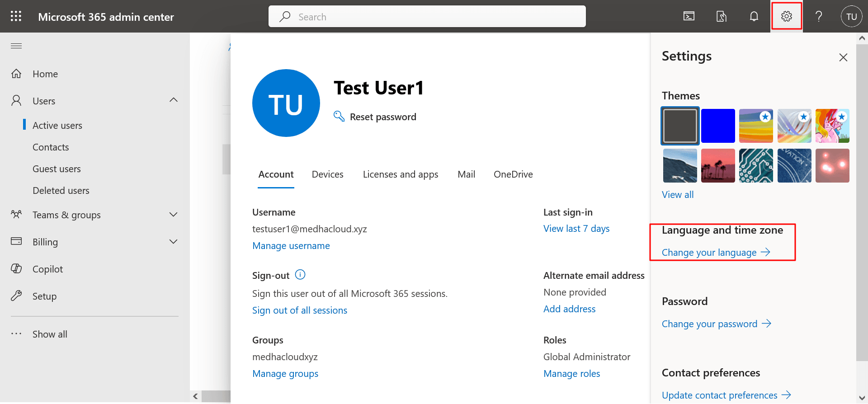
Task: Click Change your password link
Action: click(709, 324)
